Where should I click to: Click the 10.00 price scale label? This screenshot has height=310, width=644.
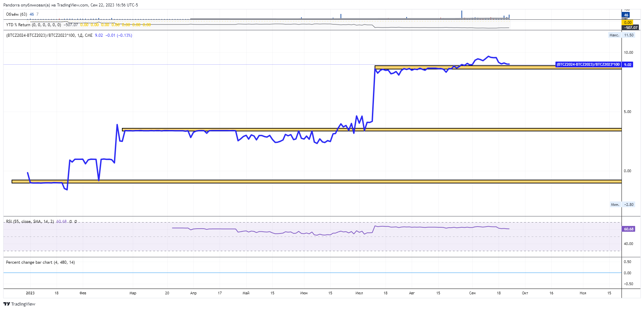pos(628,52)
